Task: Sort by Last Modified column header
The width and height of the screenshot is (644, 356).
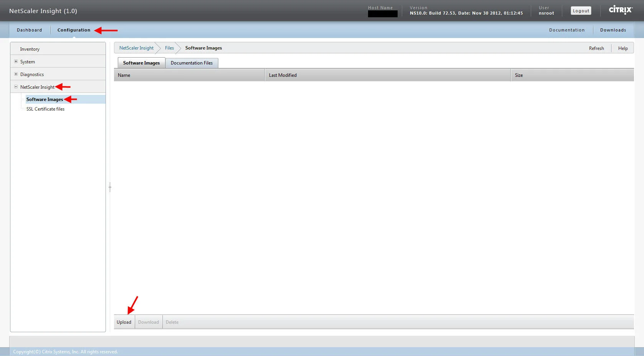Action: coord(388,75)
